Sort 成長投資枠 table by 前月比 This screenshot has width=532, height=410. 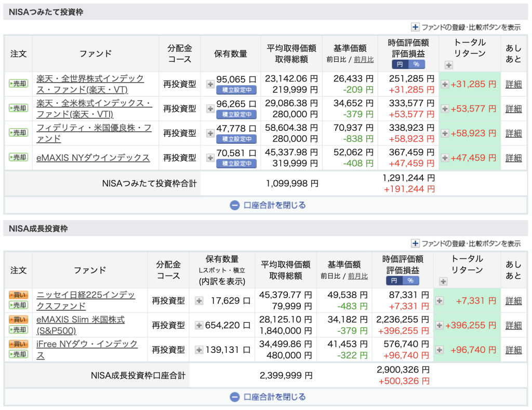click(358, 276)
